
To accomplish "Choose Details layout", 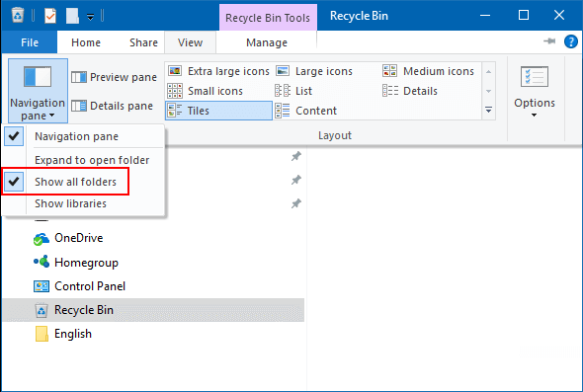I will pos(410,91).
